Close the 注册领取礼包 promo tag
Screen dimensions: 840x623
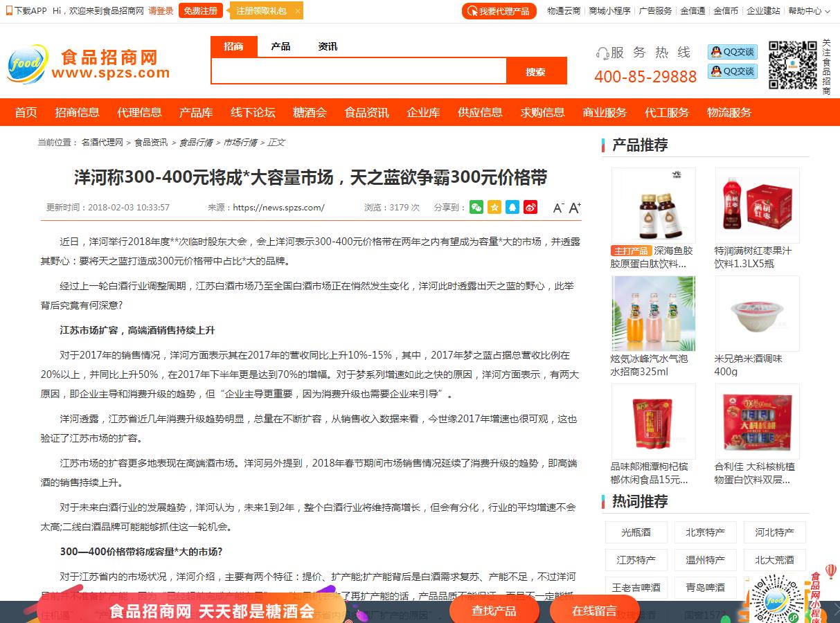click(298, 11)
